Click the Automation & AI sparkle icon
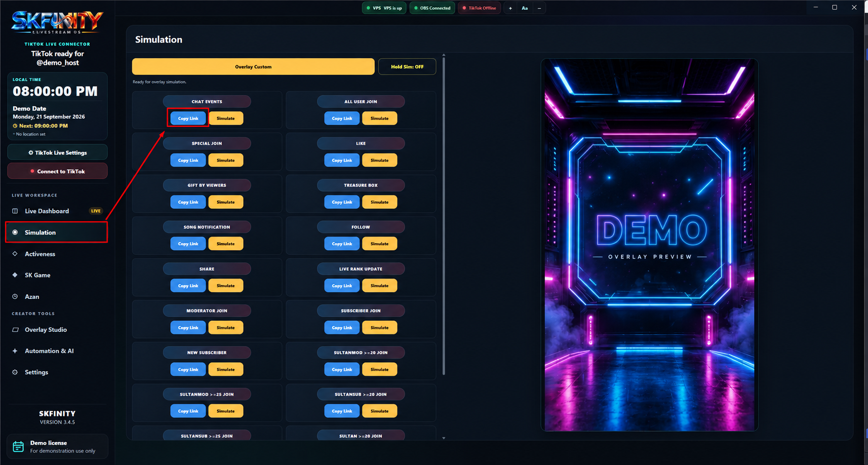This screenshot has height=465, width=868. click(x=15, y=351)
